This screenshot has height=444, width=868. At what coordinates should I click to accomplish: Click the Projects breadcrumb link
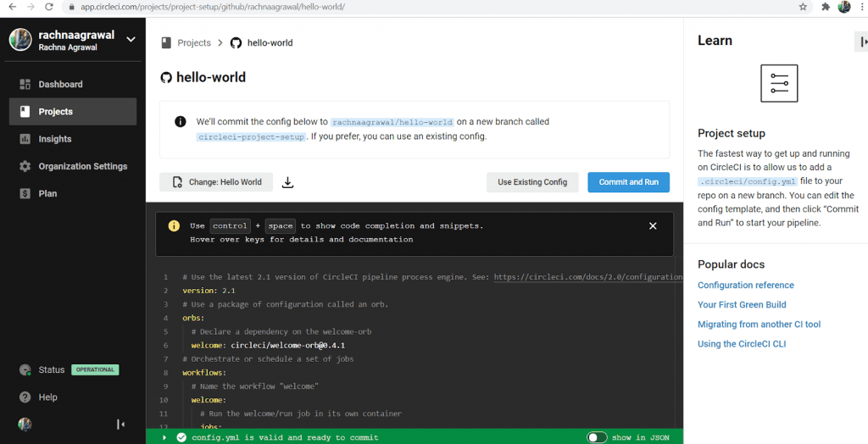(x=193, y=43)
